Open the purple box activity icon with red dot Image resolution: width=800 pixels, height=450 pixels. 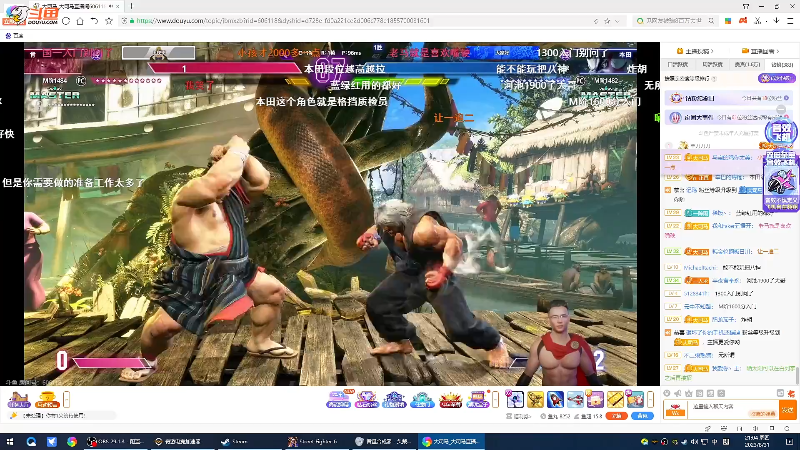[x=478, y=399]
